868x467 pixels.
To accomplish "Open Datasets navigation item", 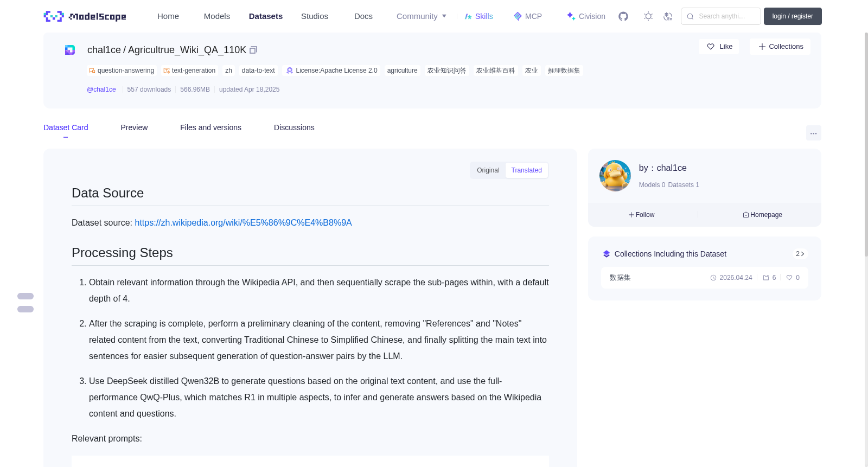I will [x=266, y=16].
